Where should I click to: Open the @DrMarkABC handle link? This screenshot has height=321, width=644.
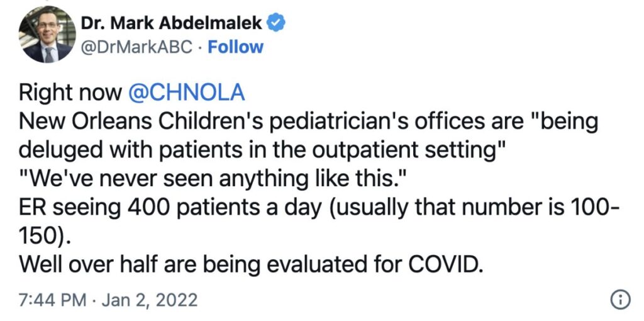point(136,48)
